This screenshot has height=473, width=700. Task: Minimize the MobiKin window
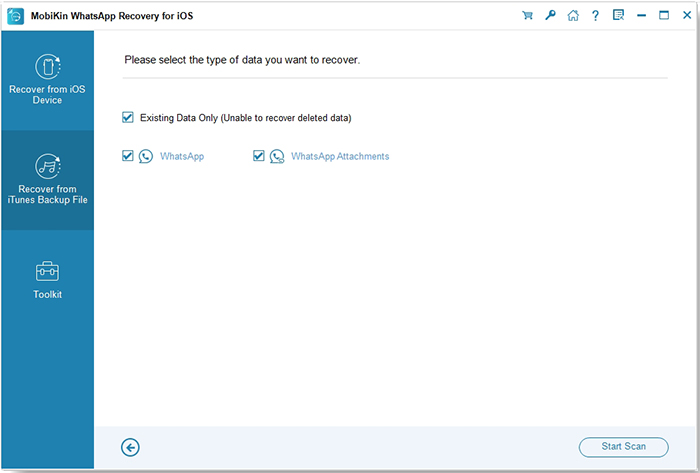[x=642, y=16]
